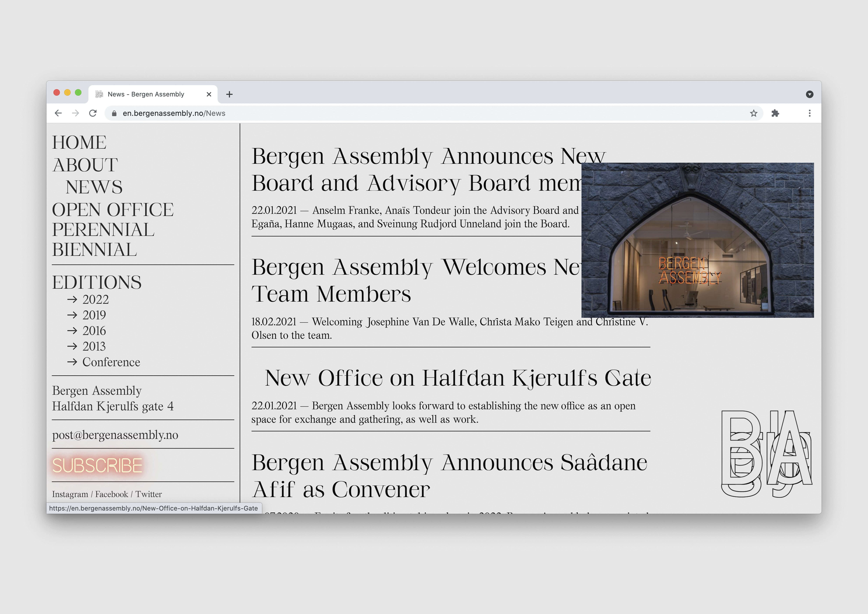Open the Instagram social link
Screen dimensions: 868x614
70,494
